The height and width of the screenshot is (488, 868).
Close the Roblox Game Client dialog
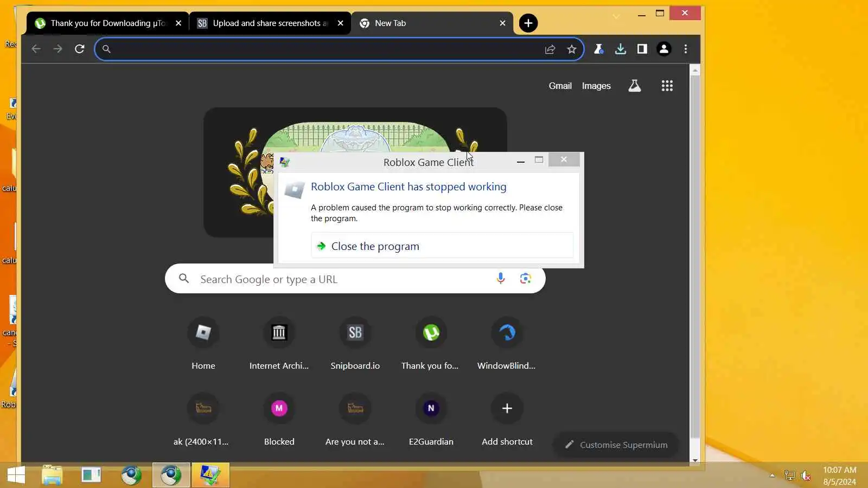pos(564,159)
